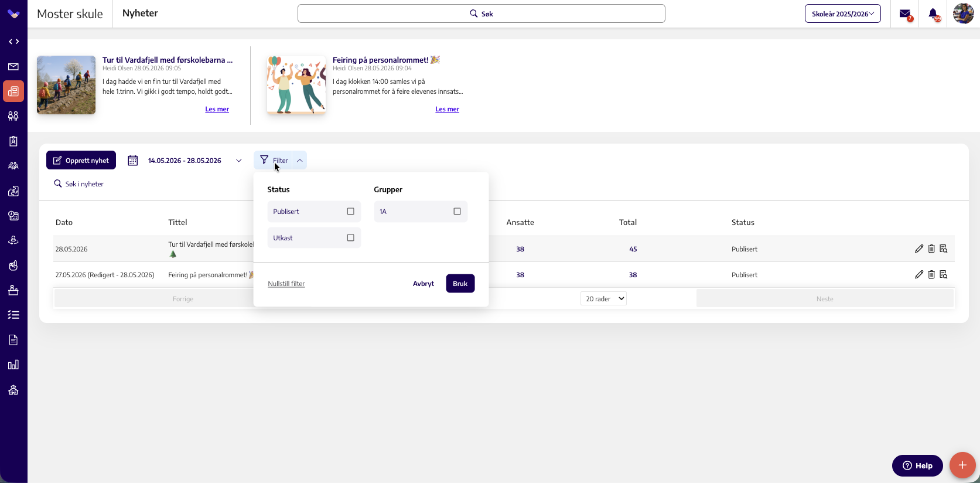The width and height of the screenshot is (980, 483).
Task: Open the Tur til Vardafjell news headline
Action: [x=168, y=60]
